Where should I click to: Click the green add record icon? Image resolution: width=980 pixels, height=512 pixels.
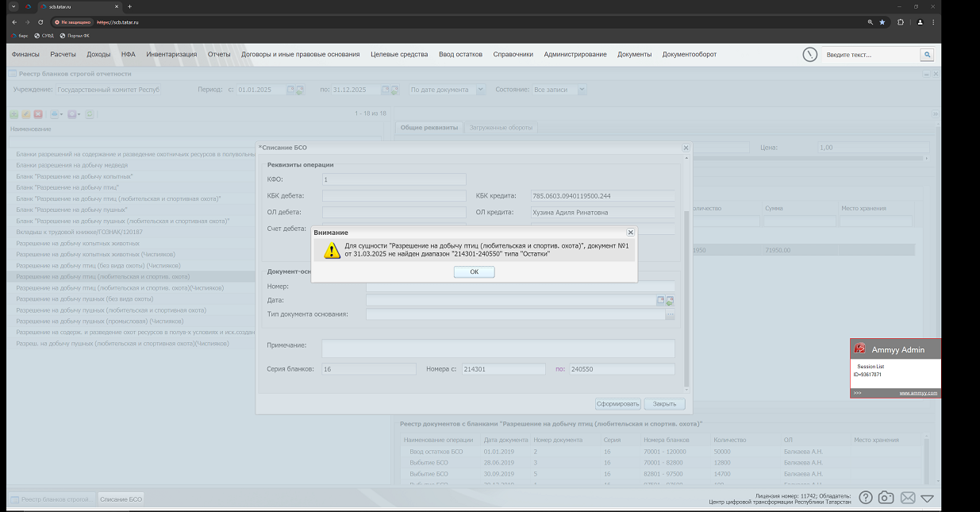pos(14,114)
